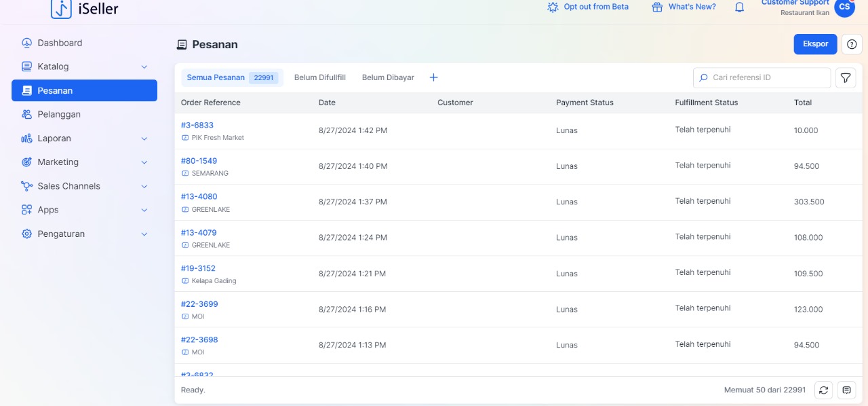
Task: Open order #3-6833
Action: click(197, 125)
